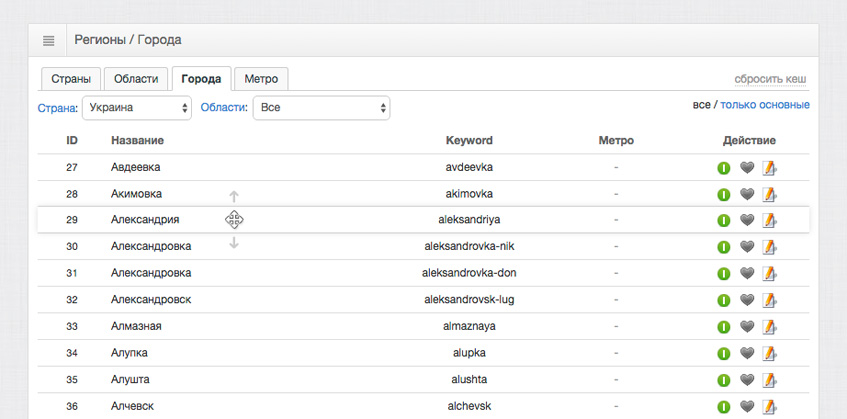
Task: Click the keyword alchevsk
Action: pyautogui.click(x=469, y=406)
